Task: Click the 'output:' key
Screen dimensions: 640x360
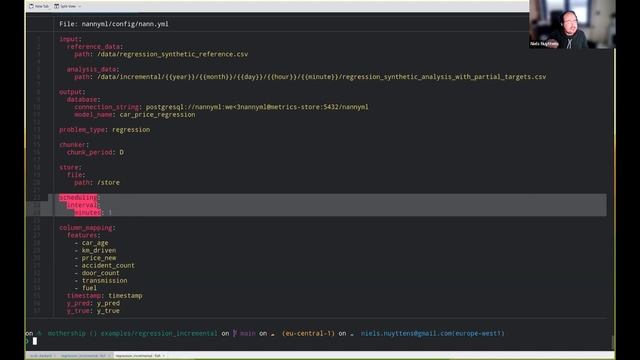Action: coord(72,92)
